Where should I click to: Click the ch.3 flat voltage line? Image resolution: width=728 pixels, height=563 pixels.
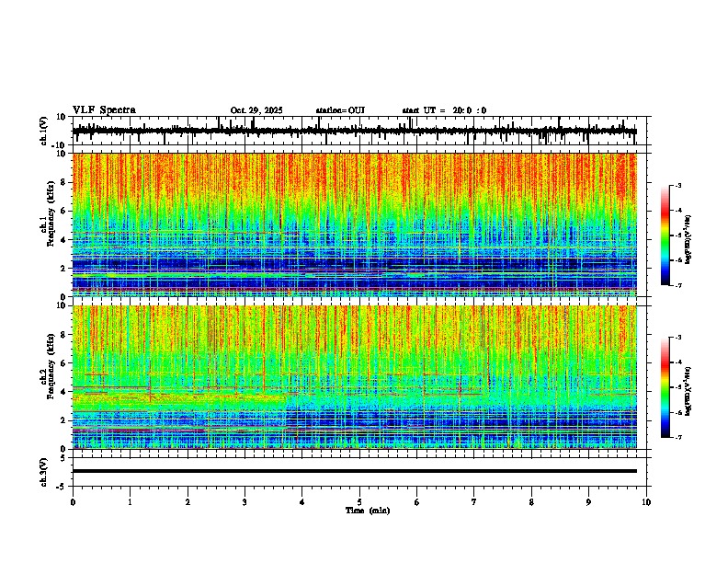(x=354, y=471)
